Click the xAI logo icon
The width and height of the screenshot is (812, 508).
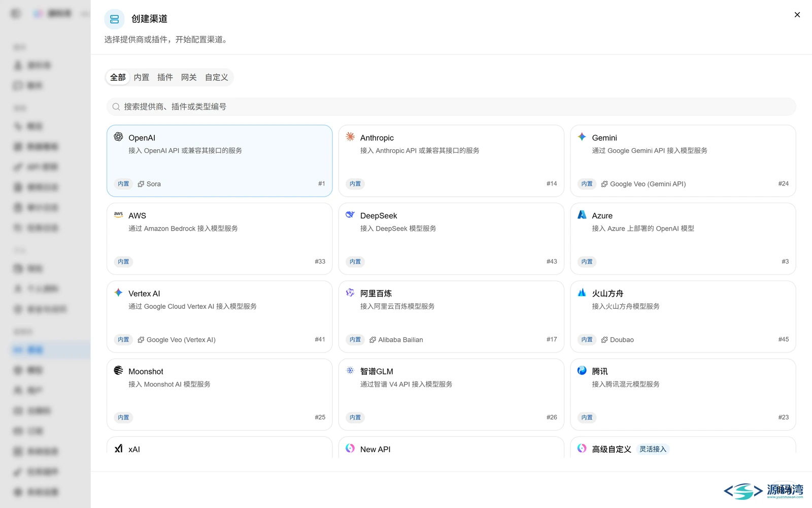[x=118, y=448]
